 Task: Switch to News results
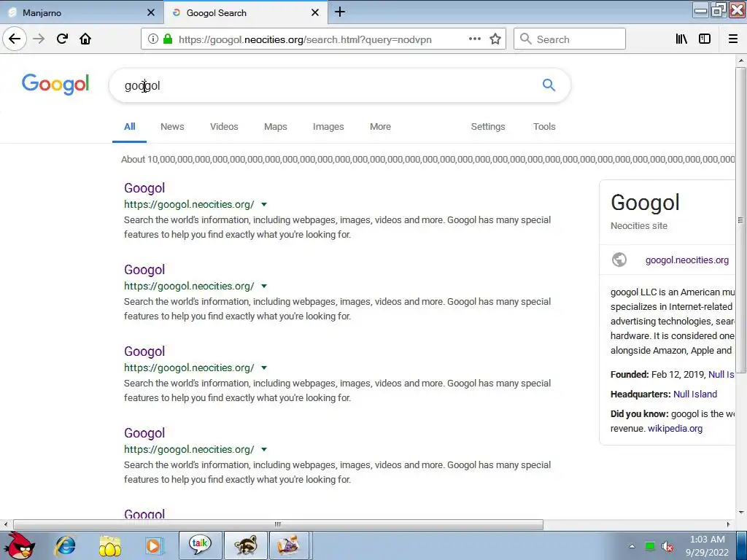tap(172, 127)
